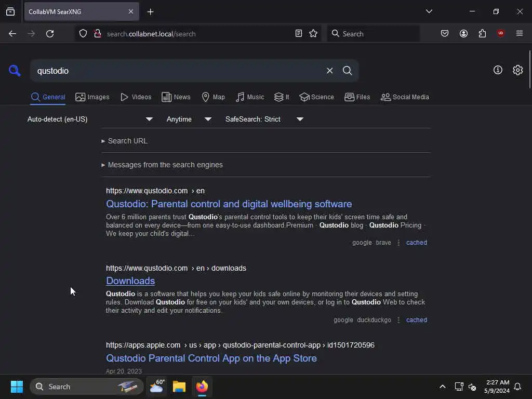List all tabs with the chevron
532x399 pixels.
pyautogui.click(x=429, y=11)
